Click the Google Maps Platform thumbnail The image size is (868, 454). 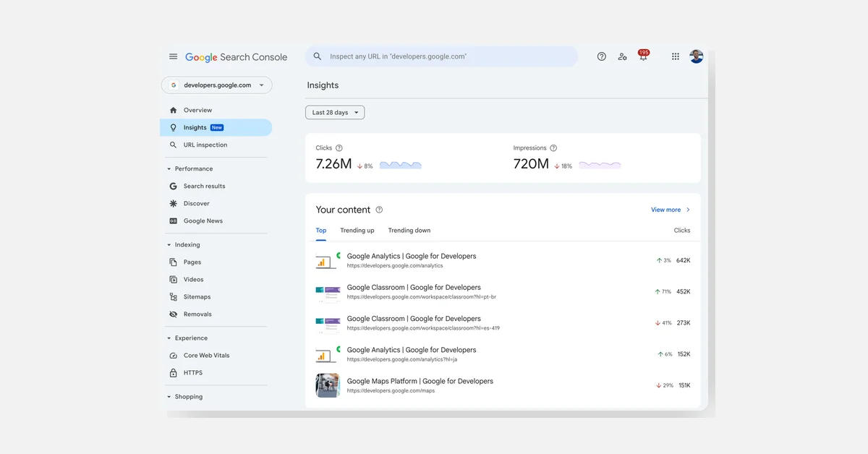[328, 385]
